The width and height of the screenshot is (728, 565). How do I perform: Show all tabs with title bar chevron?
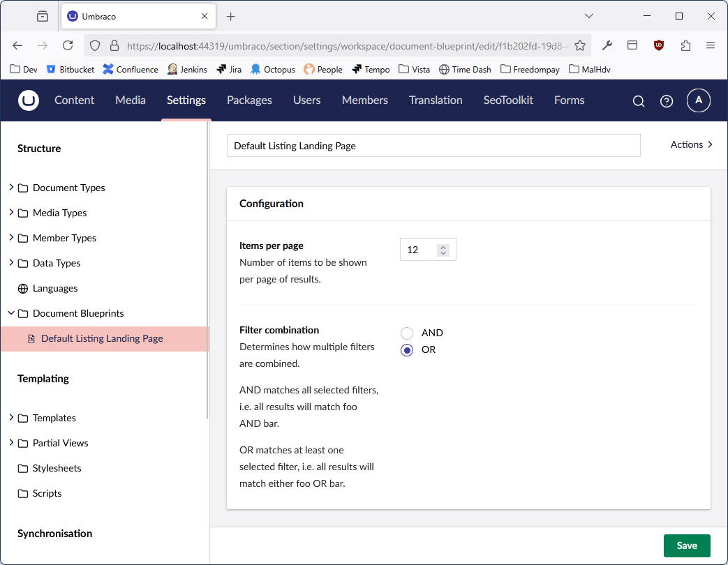[588, 16]
